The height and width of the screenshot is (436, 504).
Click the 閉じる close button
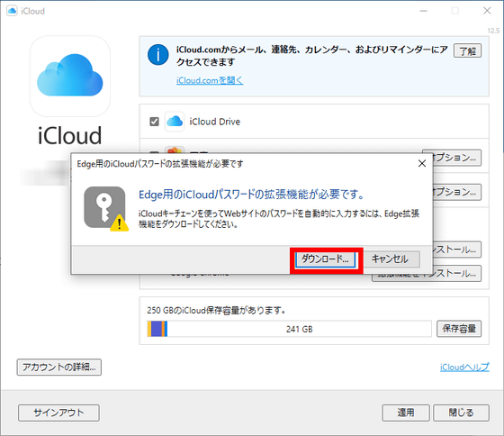(x=461, y=413)
